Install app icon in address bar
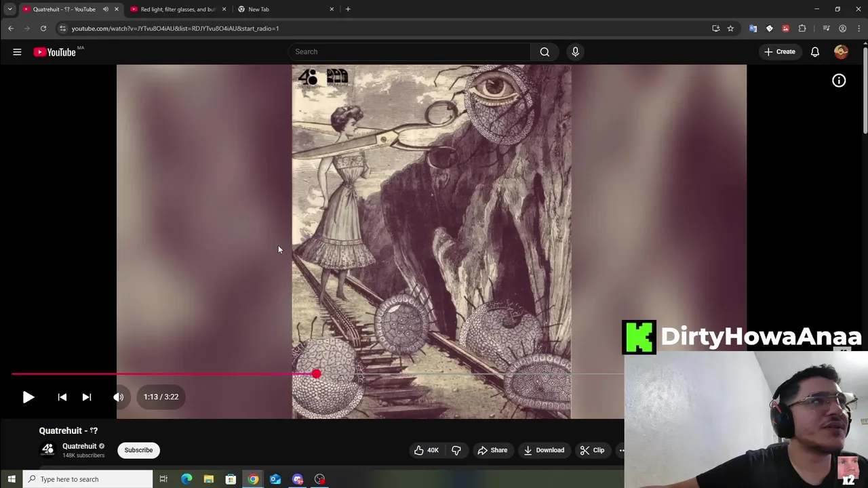 click(x=715, y=28)
